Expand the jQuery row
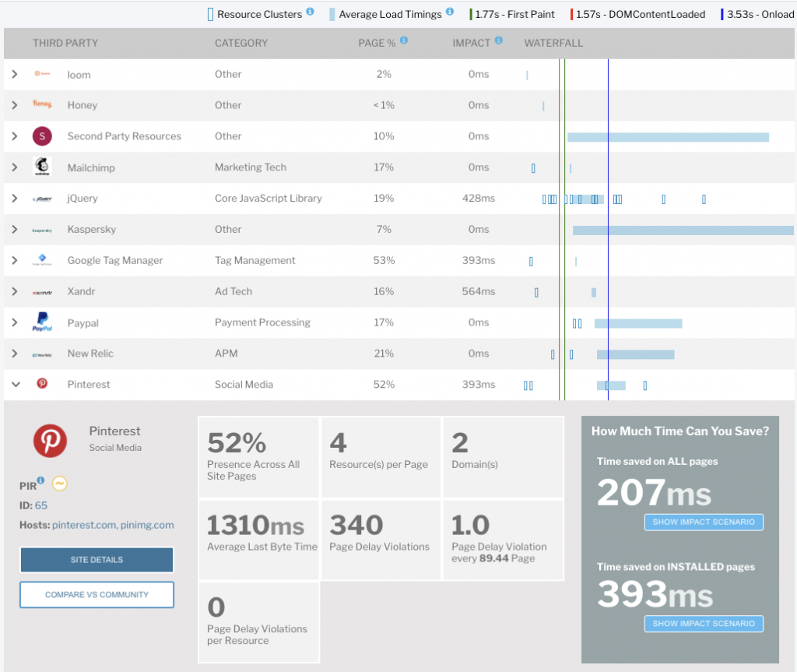The width and height of the screenshot is (797, 672). pyautogui.click(x=15, y=199)
